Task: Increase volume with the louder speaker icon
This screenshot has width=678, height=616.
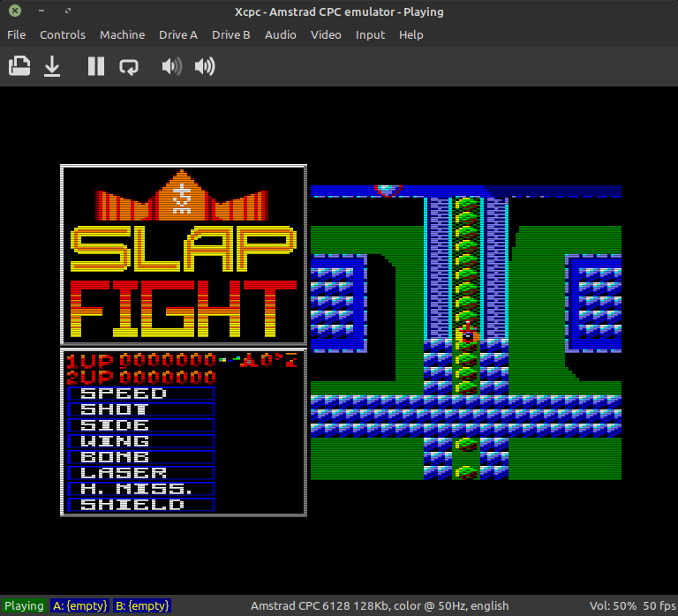Action: pos(205,66)
